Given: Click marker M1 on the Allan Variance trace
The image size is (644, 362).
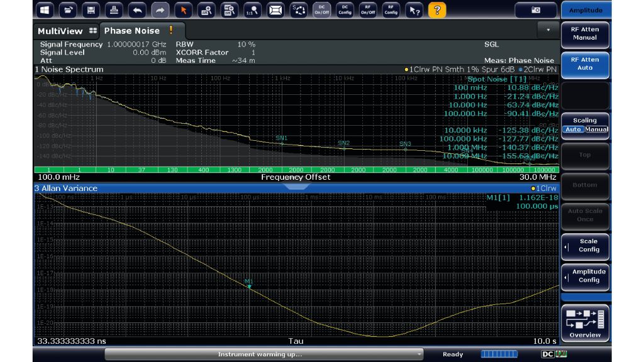Looking at the screenshot, I should coord(249,287).
